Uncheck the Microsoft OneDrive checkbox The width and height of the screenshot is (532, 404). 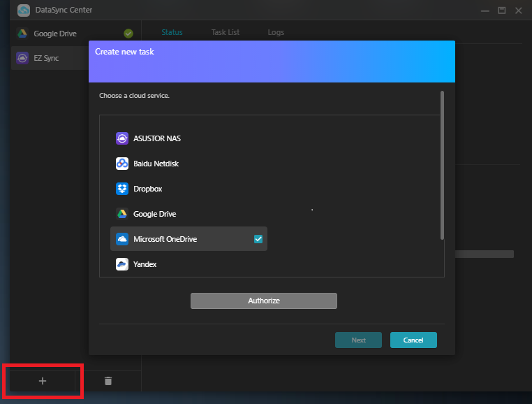[258, 239]
